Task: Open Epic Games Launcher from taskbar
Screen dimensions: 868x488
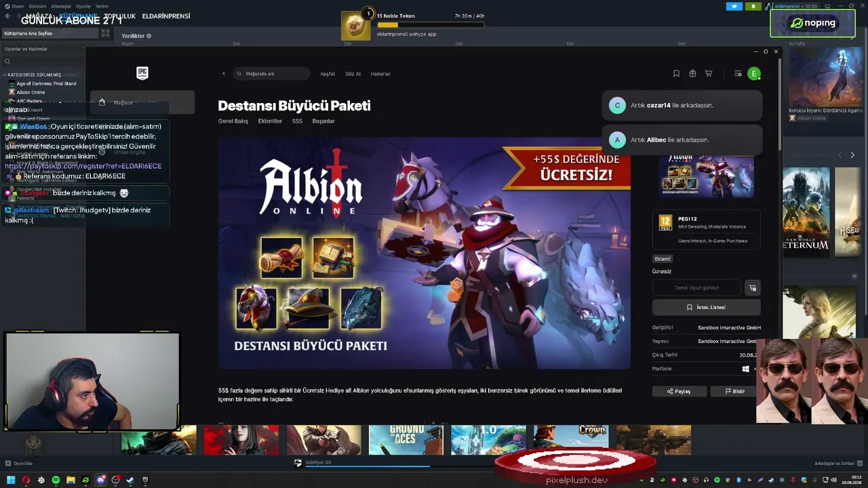Action: [x=145, y=480]
